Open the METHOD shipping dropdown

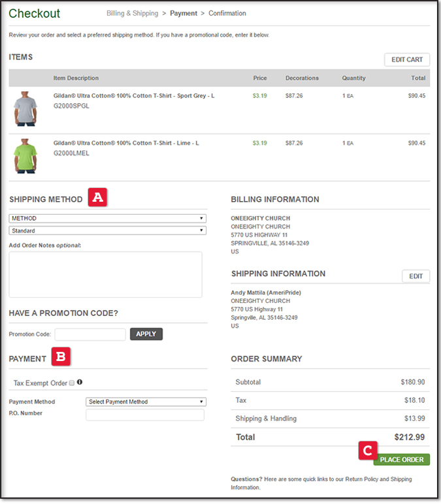click(x=107, y=218)
